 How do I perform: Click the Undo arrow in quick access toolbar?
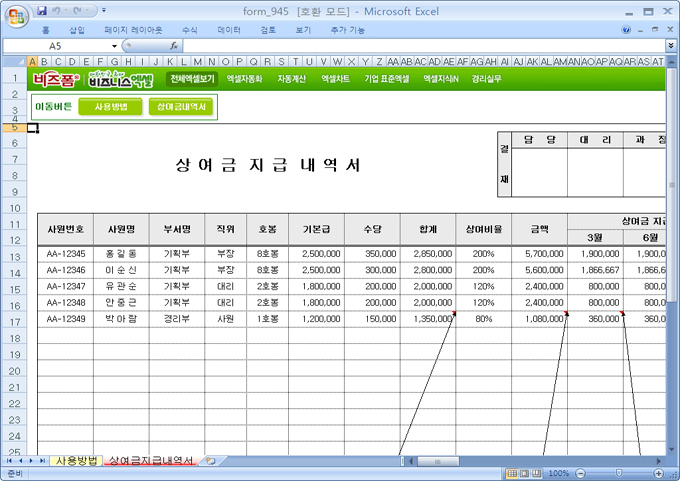[x=59, y=11]
